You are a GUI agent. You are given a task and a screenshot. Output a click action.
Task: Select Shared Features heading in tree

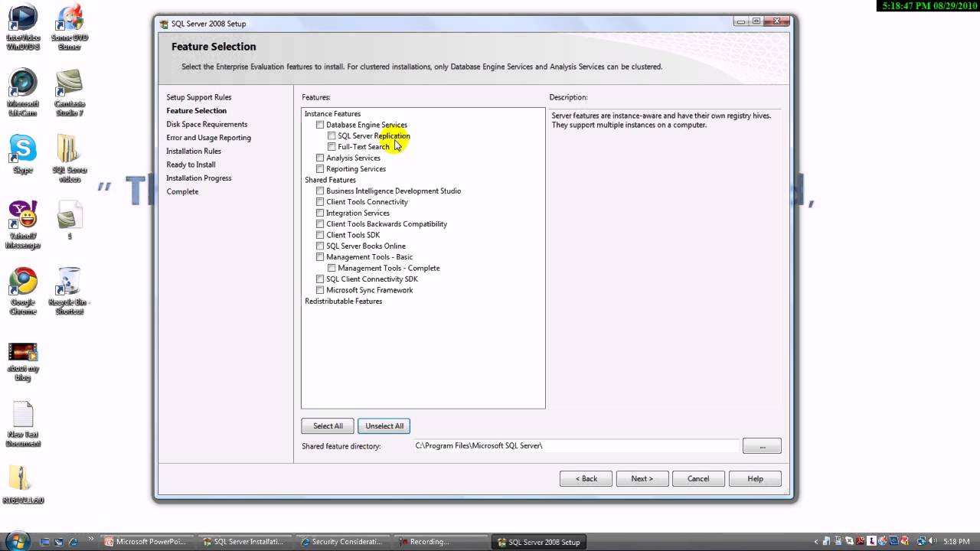330,180
